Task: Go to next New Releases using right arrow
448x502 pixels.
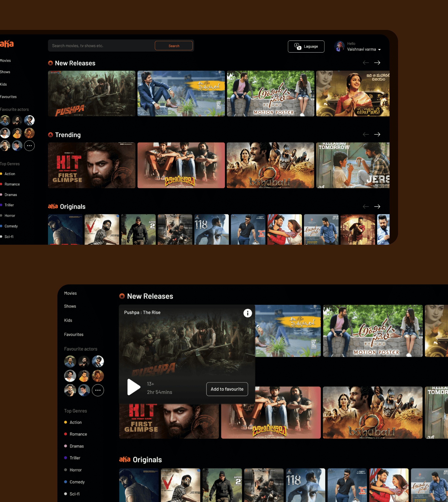Action: [377, 63]
